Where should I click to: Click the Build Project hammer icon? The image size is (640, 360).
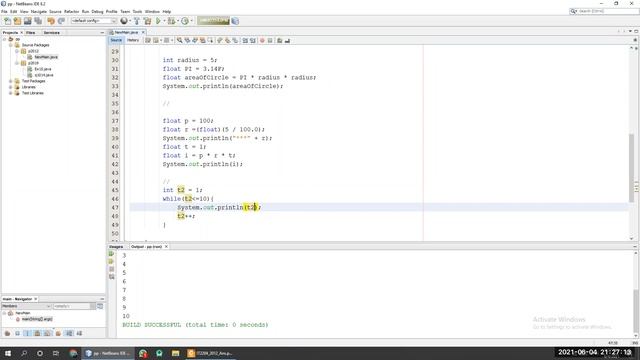(137, 21)
